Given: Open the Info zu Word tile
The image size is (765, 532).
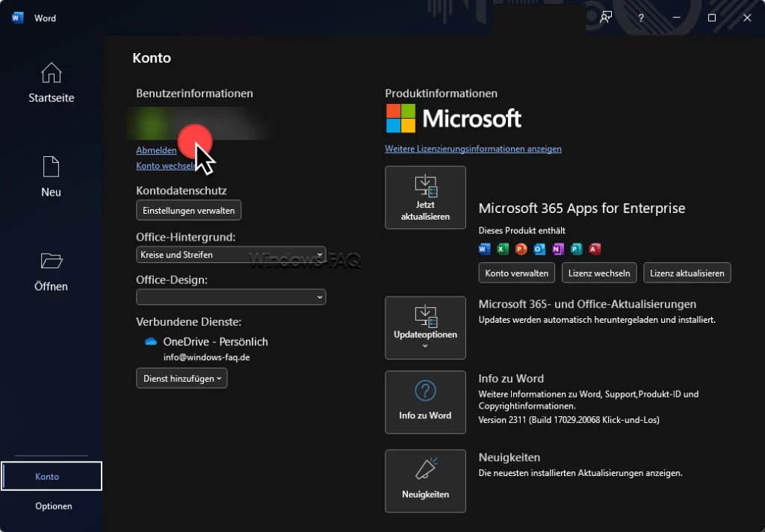Looking at the screenshot, I should [425, 402].
